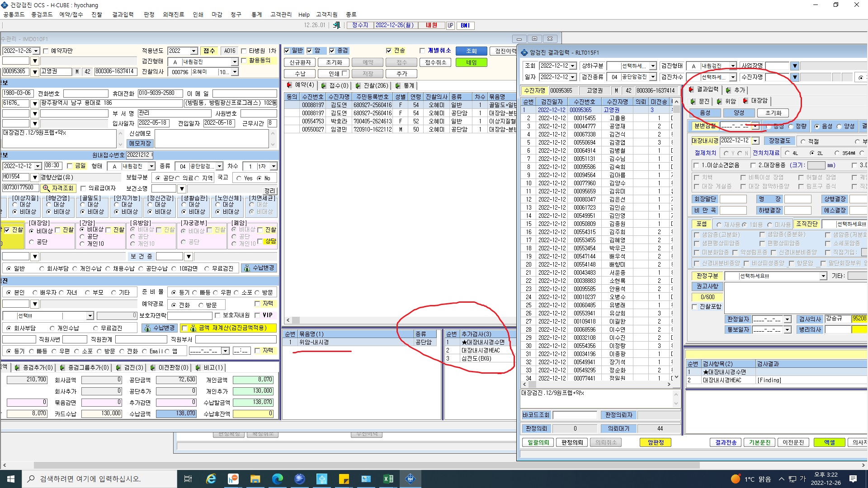The width and height of the screenshot is (868, 488).
Task: Open File Explorer from the taskbar
Action: [x=255, y=479]
